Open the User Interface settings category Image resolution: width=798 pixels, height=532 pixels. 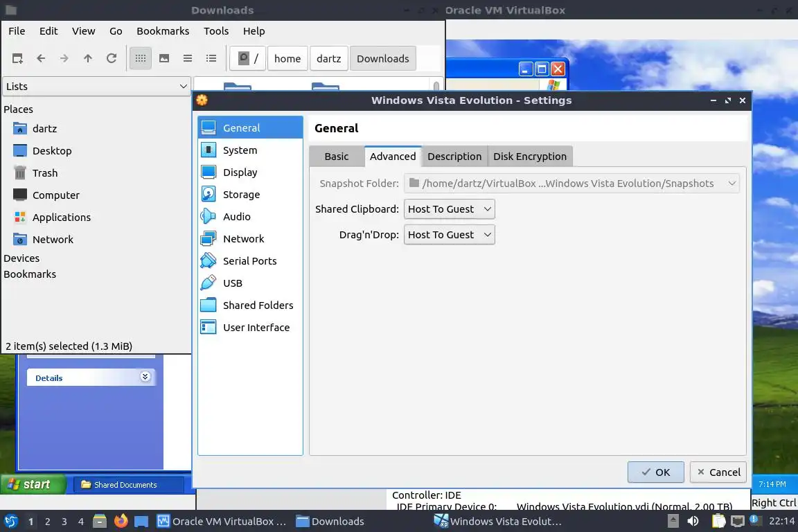point(250,328)
